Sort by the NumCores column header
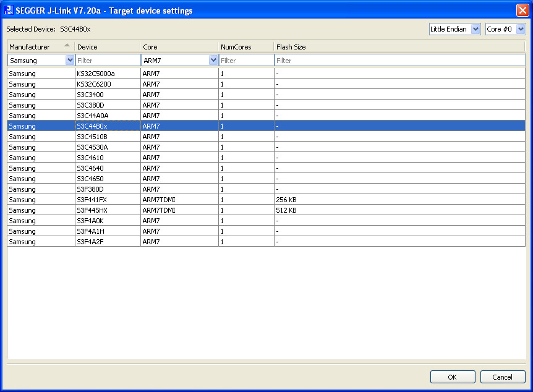533x392 pixels. click(x=245, y=47)
